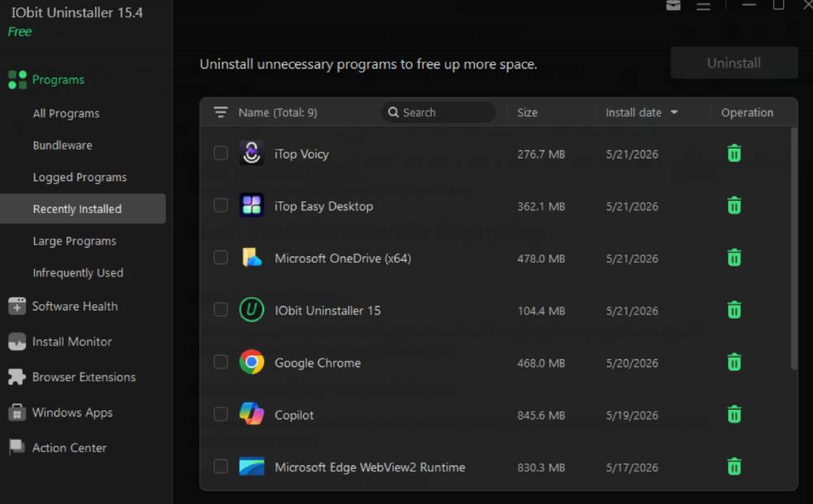Screen dimensions: 813x504
Task: Click the Copilot app icon
Action: [251, 415]
